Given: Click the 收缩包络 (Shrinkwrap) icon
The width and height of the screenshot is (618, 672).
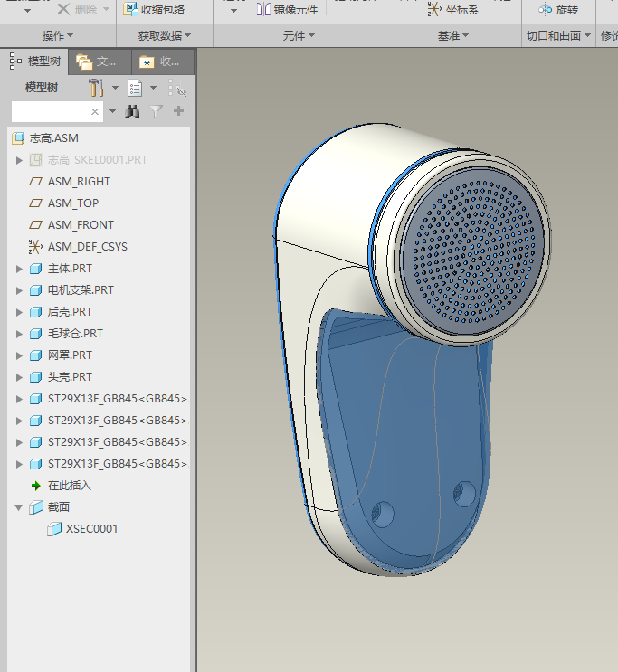Looking at the screenshot, I should (x=130, y=9).
